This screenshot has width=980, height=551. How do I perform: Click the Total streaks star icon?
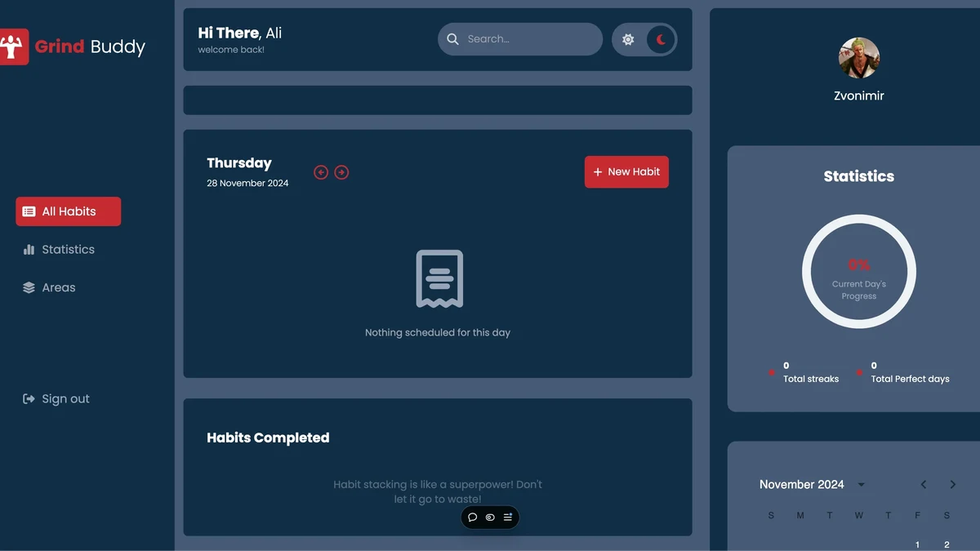click(x=772, y=372)
